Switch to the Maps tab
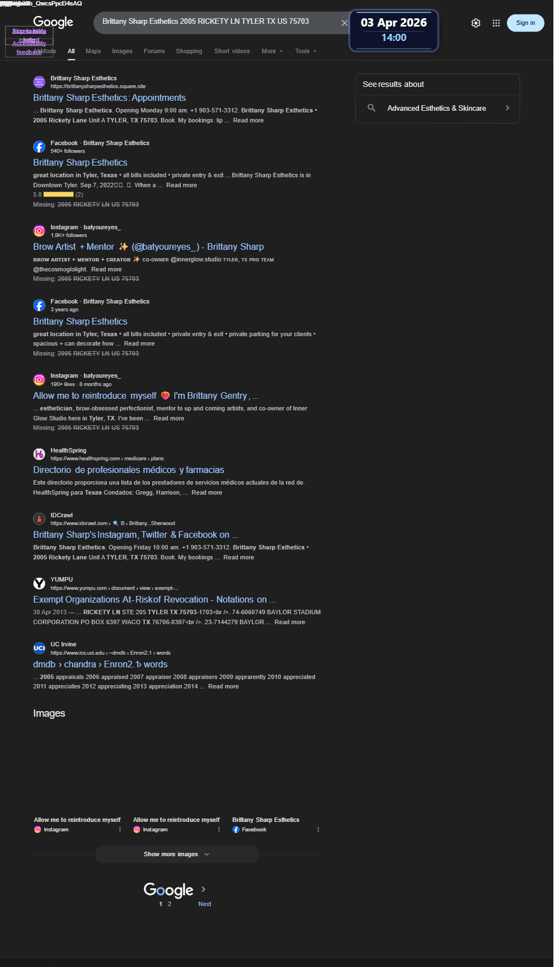The width and height of the screenshot is (560, 967). [93, 51]
